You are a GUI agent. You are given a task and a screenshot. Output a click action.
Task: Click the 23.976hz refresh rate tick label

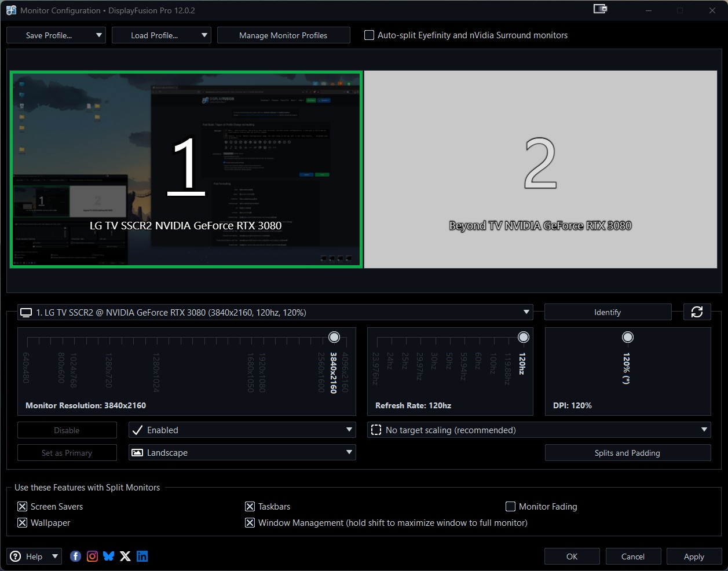click(376, 368)
